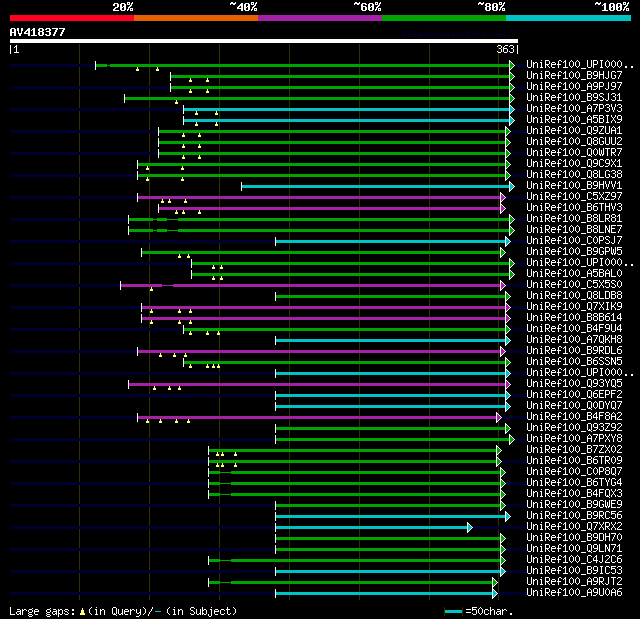Screen dimensions: 640x619
Task: Open hit UniRef100_Q8LG38
Action: click(574, 175)
